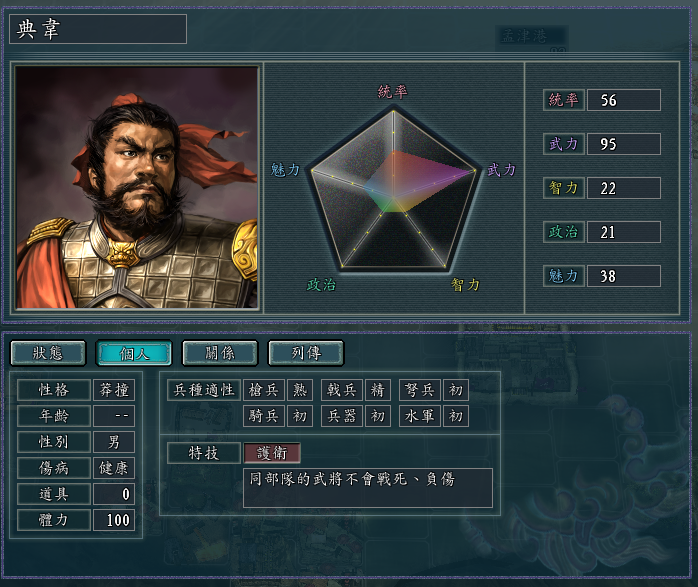Click the 騎兵 troop aptitude cell
Image resolution: width=698 pixels, height=587 pixels.
264,416
